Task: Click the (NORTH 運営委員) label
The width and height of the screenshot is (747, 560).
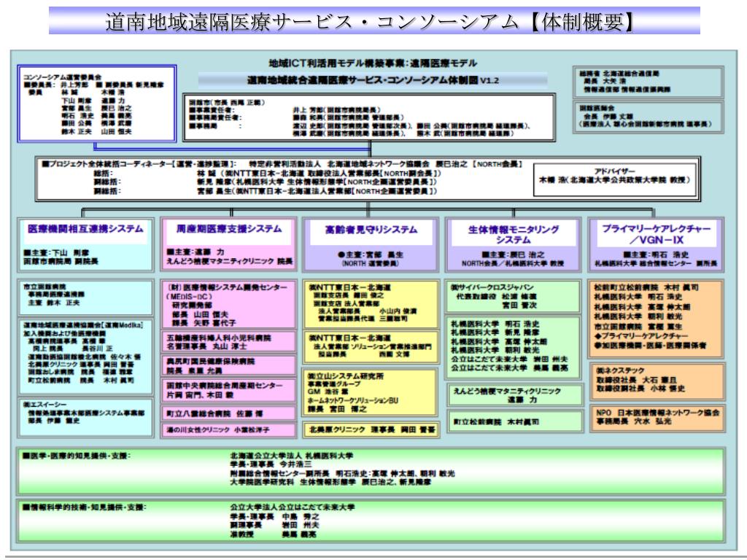Action: pos(370,263)
